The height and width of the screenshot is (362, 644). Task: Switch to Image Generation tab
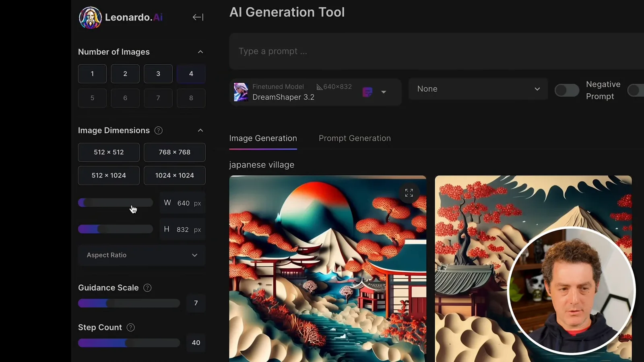[263, 138]
